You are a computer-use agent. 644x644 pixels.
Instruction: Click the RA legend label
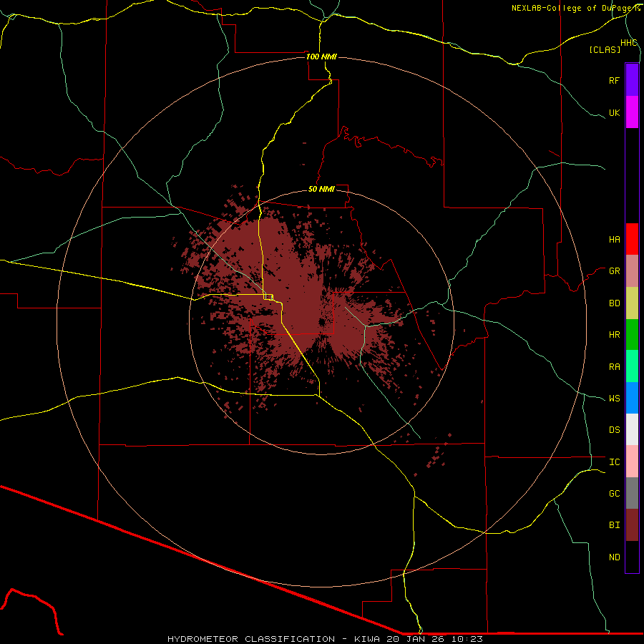614,367
